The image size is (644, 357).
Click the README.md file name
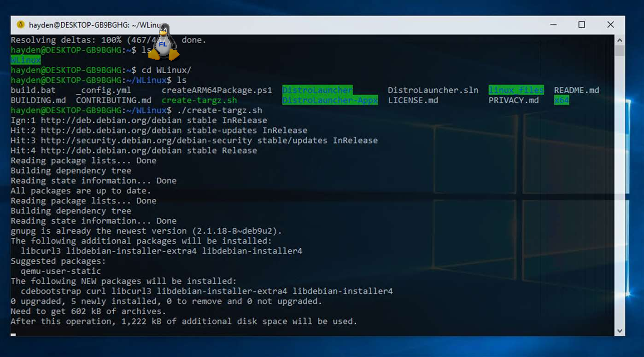tap(576, 90)
